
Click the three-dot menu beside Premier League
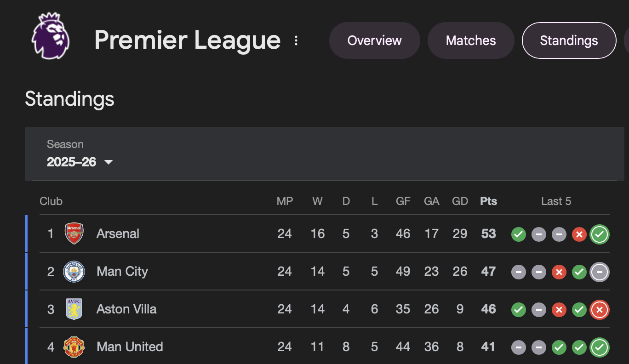click(296, 40)
